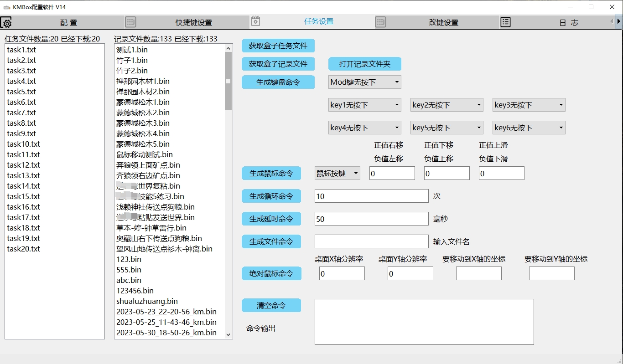Click the tab strip left scroll arrow

612,21
